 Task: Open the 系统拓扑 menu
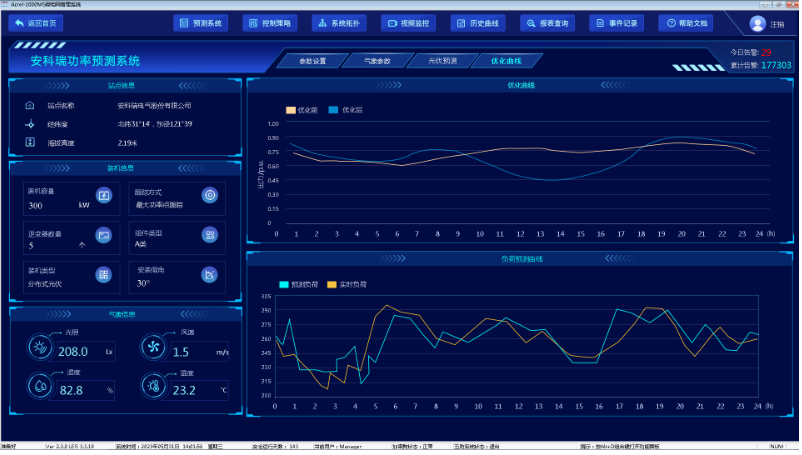[339, 22]
